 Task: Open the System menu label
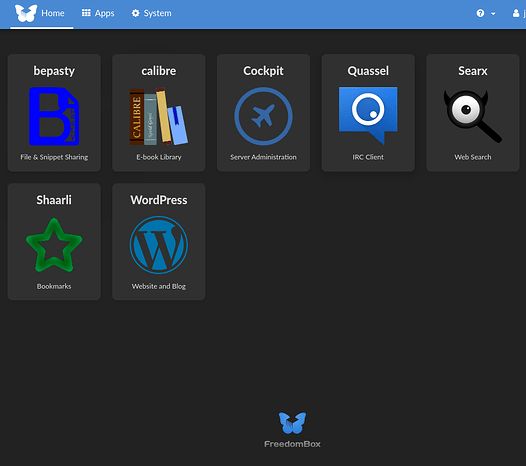[157, 13]
